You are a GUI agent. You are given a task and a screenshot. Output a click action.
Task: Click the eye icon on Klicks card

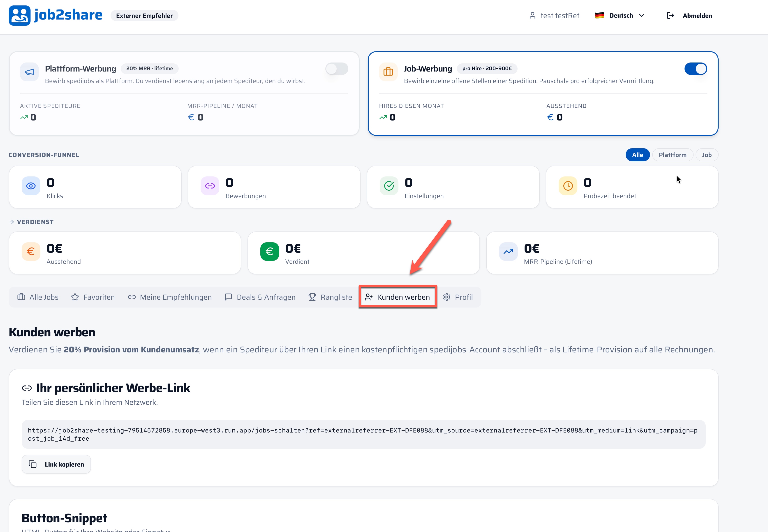click(31, 186)
